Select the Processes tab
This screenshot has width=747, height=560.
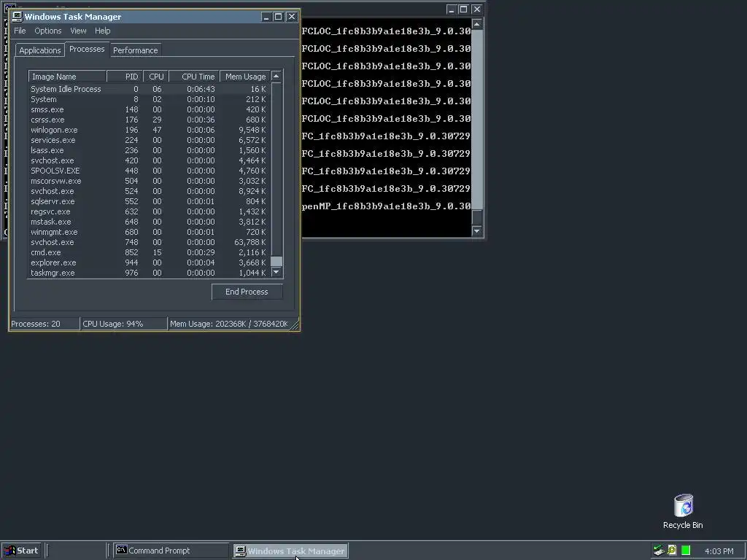click(87, 49)
